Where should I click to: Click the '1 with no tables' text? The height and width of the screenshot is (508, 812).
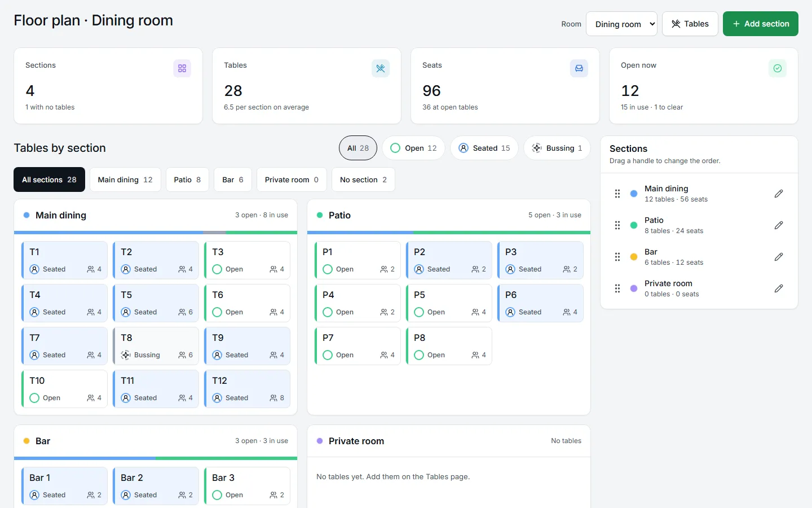point(50,107)
